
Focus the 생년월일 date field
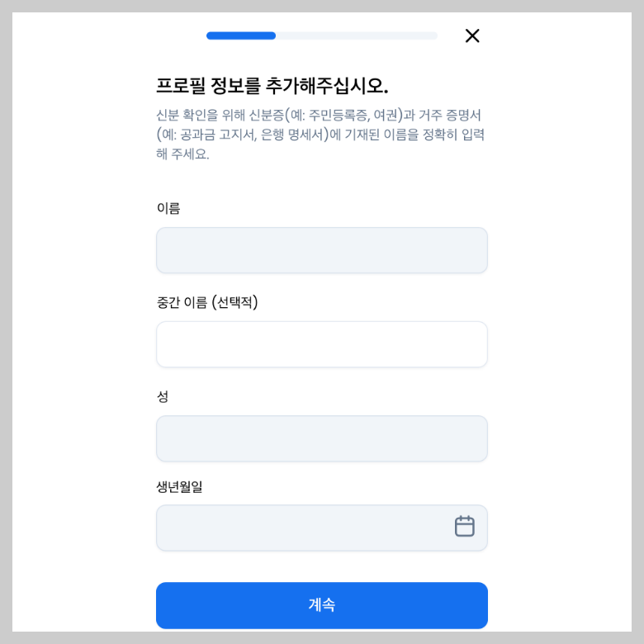click(322, 528)
